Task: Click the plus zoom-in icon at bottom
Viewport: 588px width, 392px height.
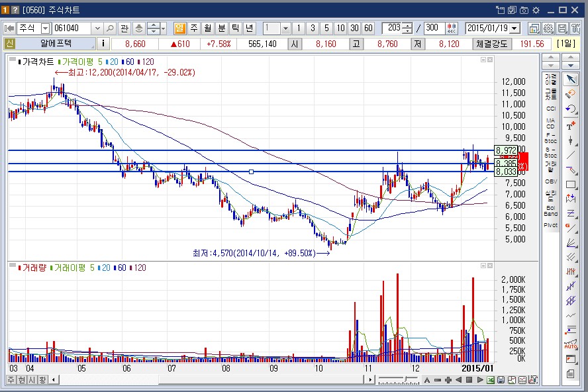Action: [448, 380]
